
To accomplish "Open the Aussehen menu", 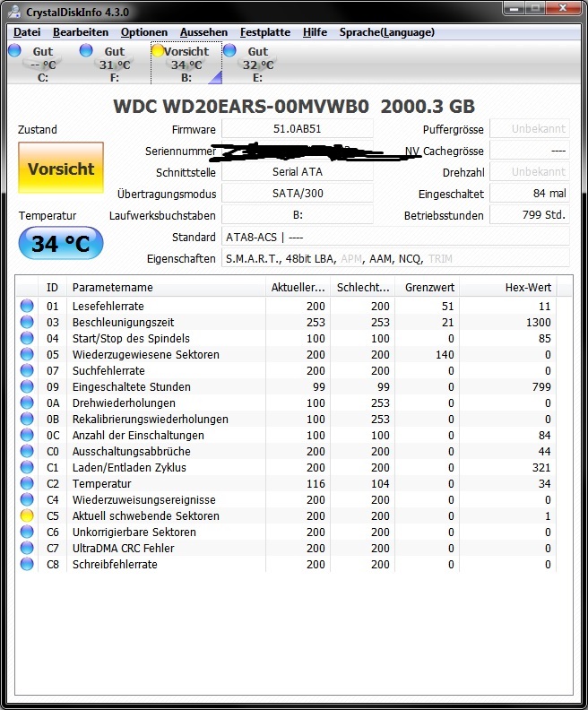I will point(203,32).
